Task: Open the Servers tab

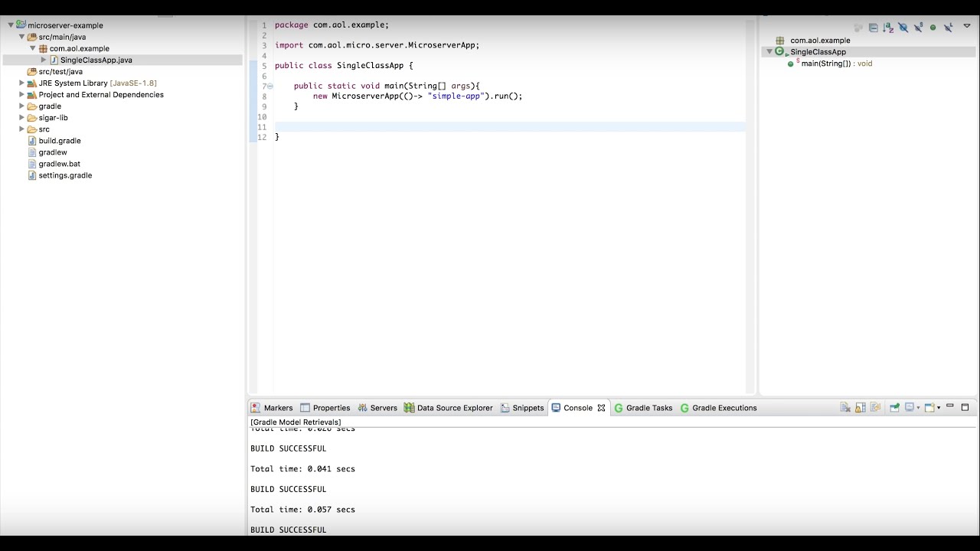Action: (377, 408)
